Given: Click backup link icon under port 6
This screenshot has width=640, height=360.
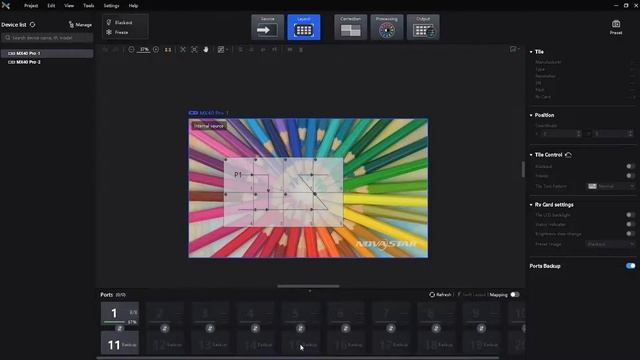Looking at the screenshot, I should (x=345, y=328).
